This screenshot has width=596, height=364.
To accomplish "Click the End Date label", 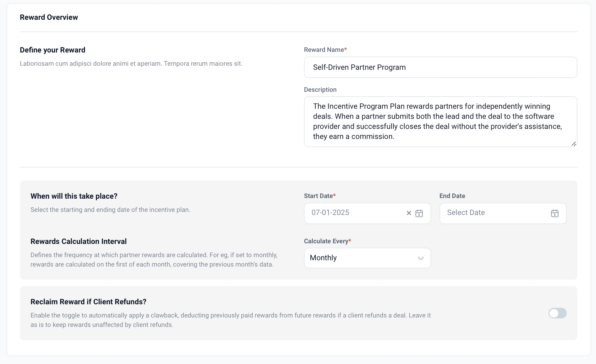I will pyautogui.click(x=452, y=196).
